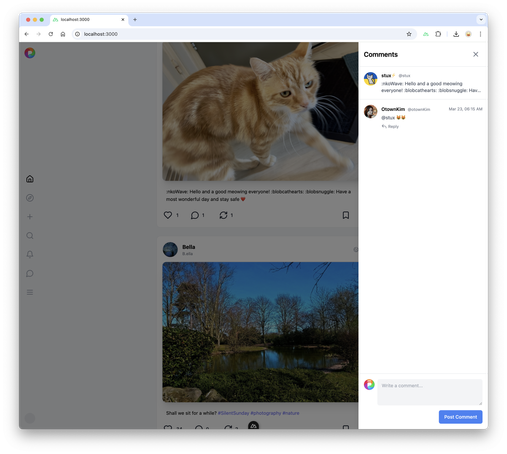
Task: Bookmark this page with star icon
Action: click(409, 34)
